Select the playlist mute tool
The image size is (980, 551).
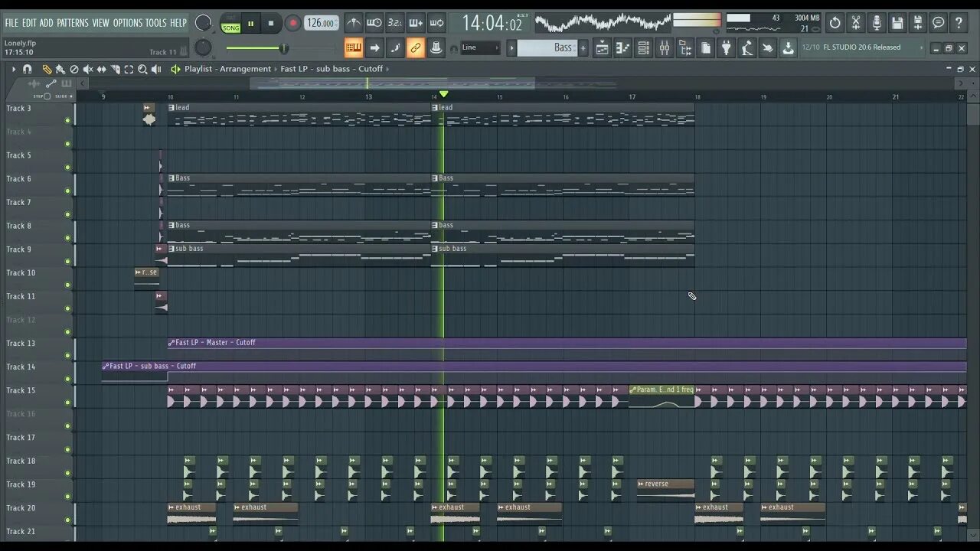(88, 69)
